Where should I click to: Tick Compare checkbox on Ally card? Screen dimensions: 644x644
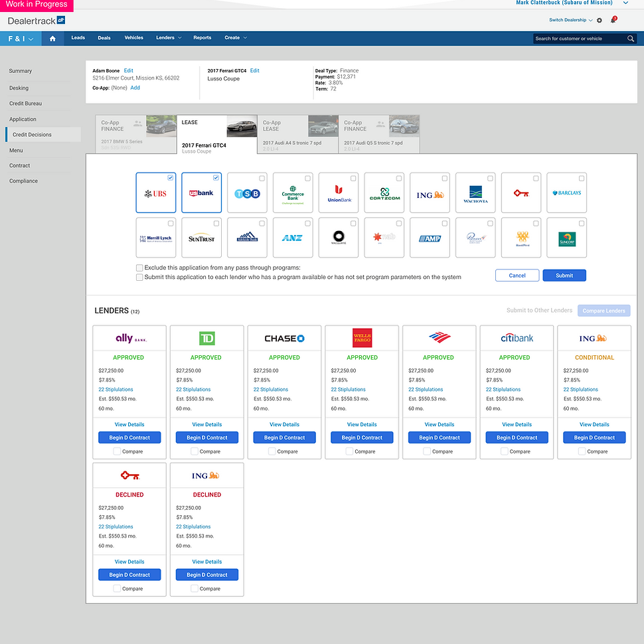(117, 451)
